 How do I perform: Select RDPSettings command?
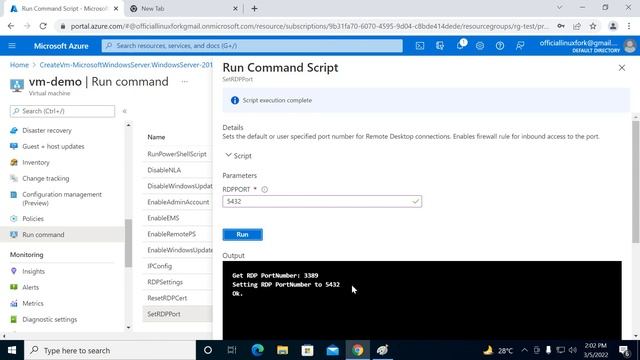[x=165, y=282]
